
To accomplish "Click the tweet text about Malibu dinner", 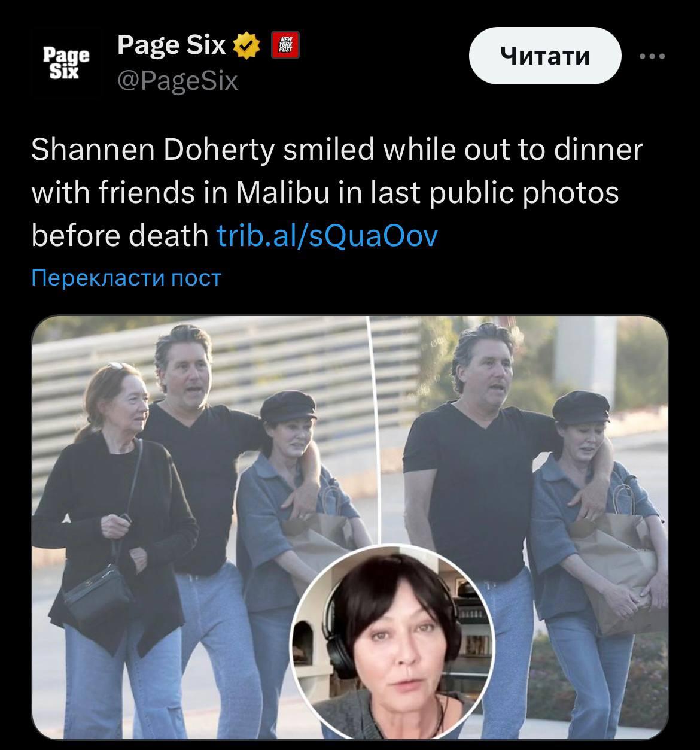I will click(337, 193).
